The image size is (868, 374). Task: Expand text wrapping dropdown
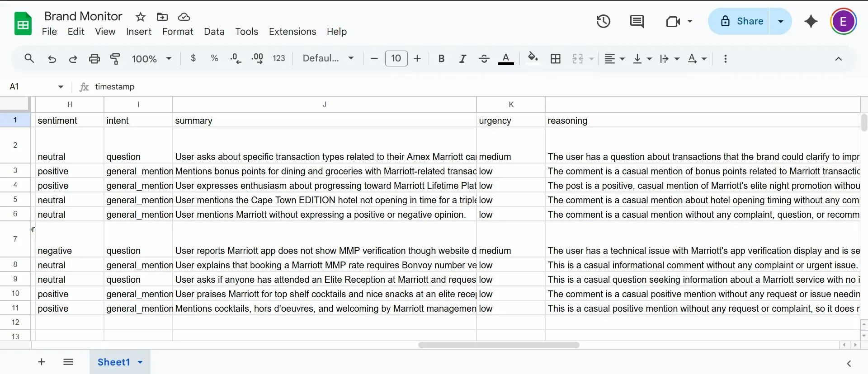677,59
